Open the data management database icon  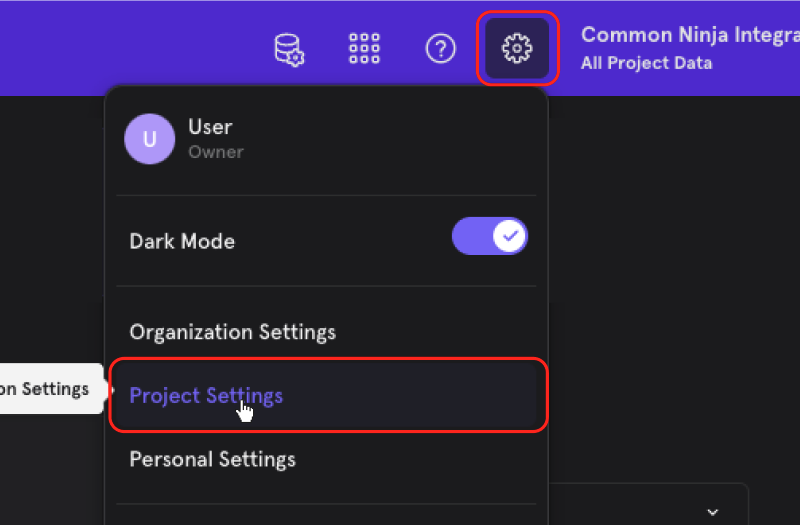[289, 48]
